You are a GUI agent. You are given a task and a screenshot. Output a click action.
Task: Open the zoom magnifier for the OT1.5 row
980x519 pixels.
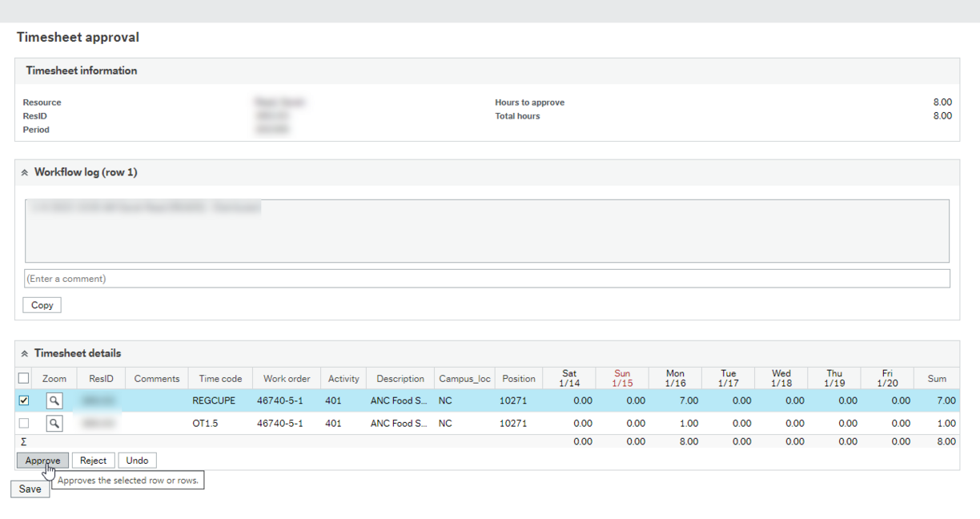(54, 423)
